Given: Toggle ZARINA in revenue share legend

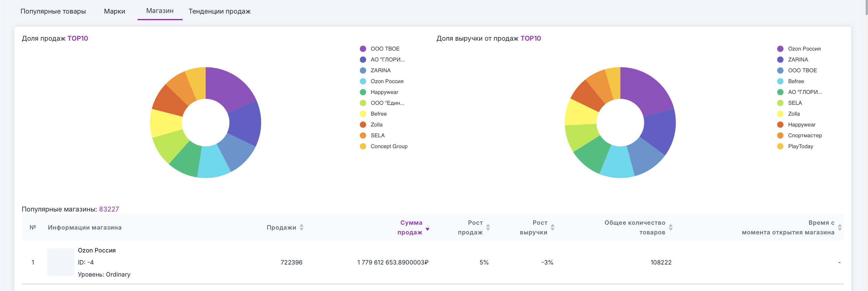Looking at the screenshot, I should pos(793,60).
